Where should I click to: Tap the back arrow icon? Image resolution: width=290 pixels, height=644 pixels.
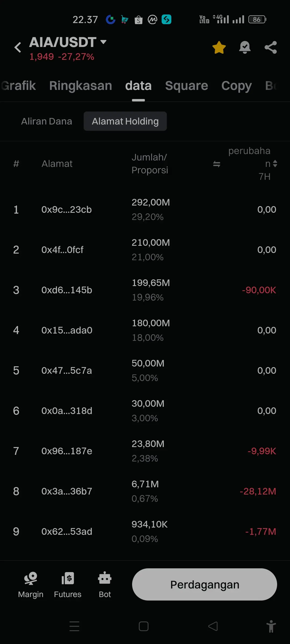pos(18,47)
